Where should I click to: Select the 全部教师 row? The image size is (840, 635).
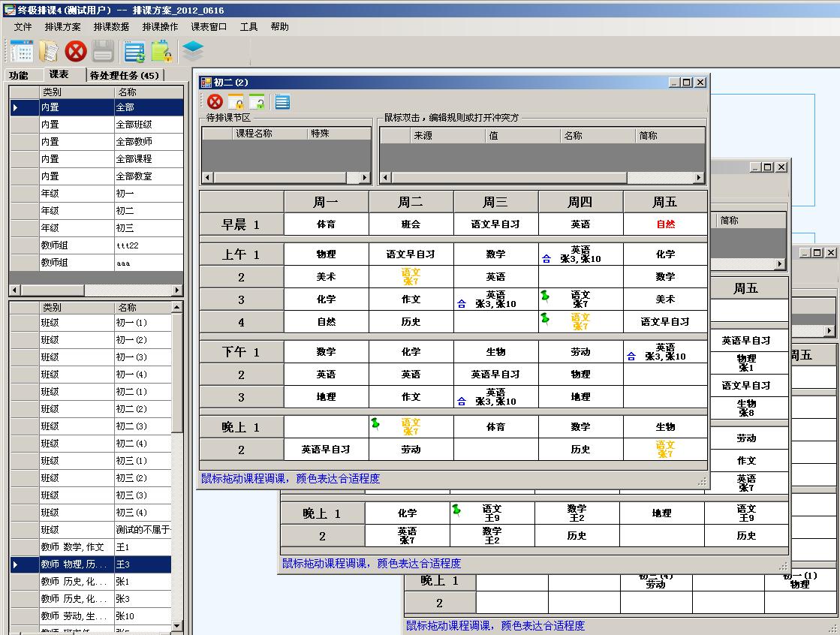[96, 141]
